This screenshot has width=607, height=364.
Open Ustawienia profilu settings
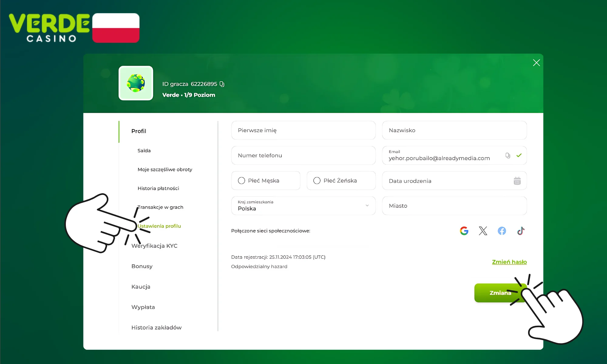tap(159, 226)
